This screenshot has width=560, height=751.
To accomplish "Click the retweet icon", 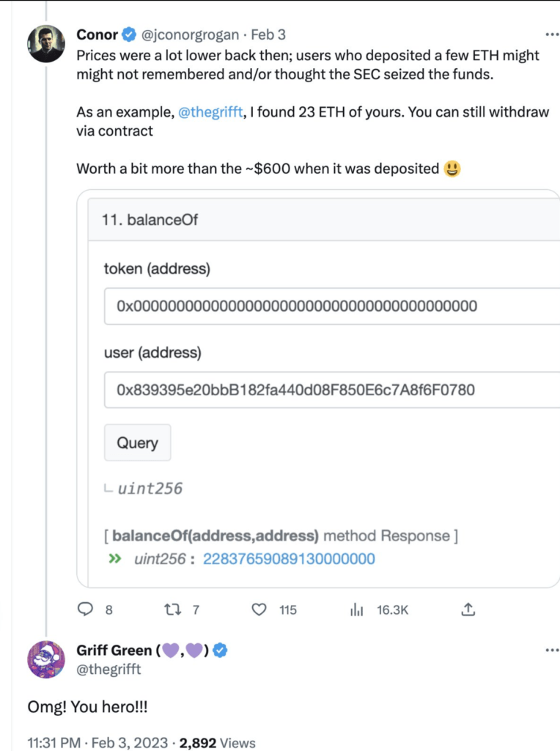I will click(172, 609).
